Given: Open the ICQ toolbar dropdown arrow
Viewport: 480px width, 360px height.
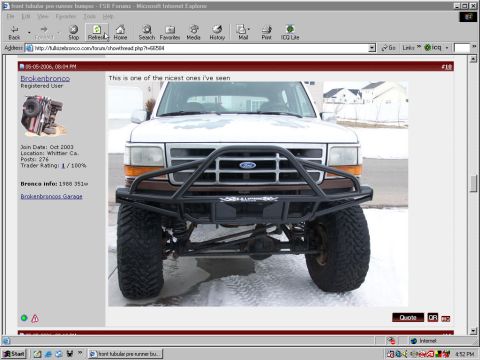Looking at the screenshot, I should 447,48.
